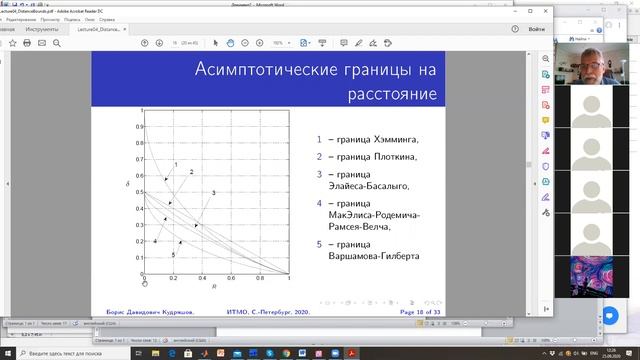Open Task View in the taskbar

[139, 353]
